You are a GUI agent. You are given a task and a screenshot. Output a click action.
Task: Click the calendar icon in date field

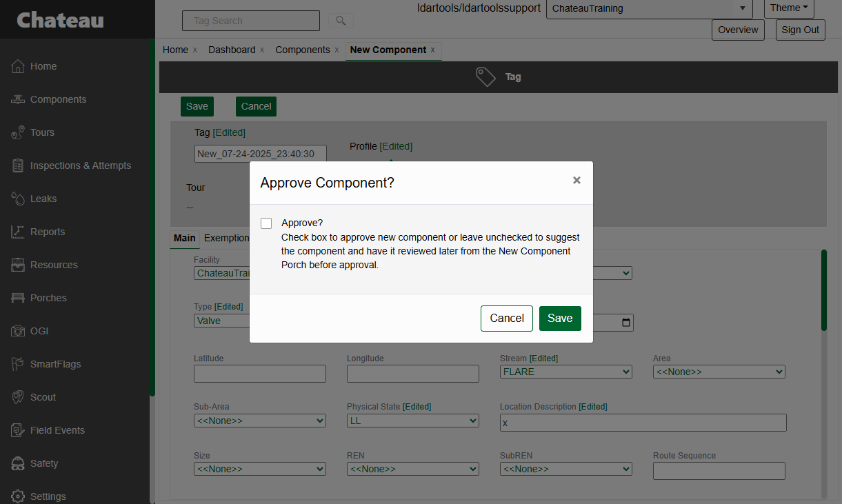(x=626, y=323)
